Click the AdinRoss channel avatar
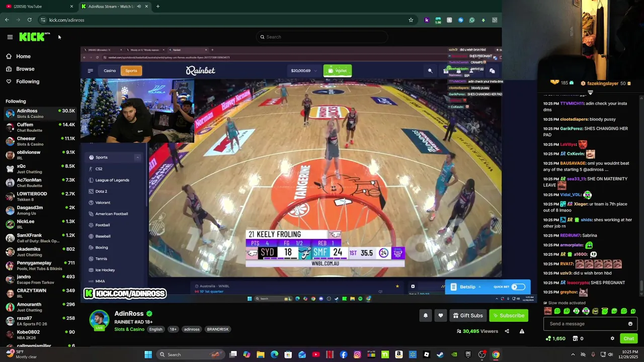 (99, 320)
